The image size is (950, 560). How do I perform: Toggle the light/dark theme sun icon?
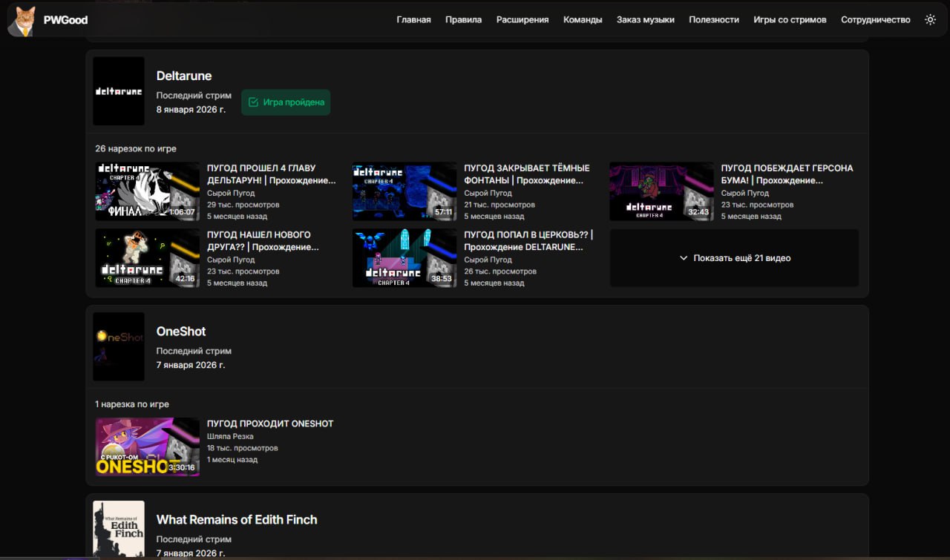pos(930,20)
